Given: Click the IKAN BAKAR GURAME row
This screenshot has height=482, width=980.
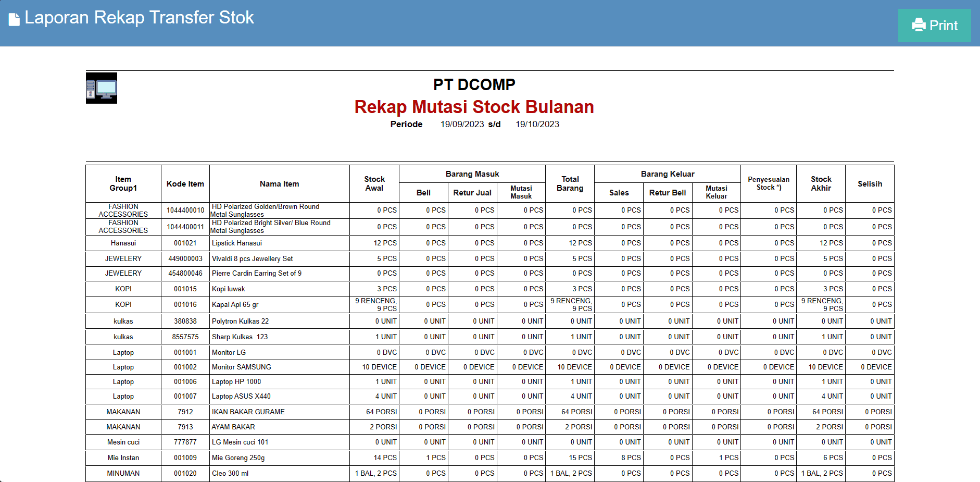Looking at the screenshot, I should point(247,412).
